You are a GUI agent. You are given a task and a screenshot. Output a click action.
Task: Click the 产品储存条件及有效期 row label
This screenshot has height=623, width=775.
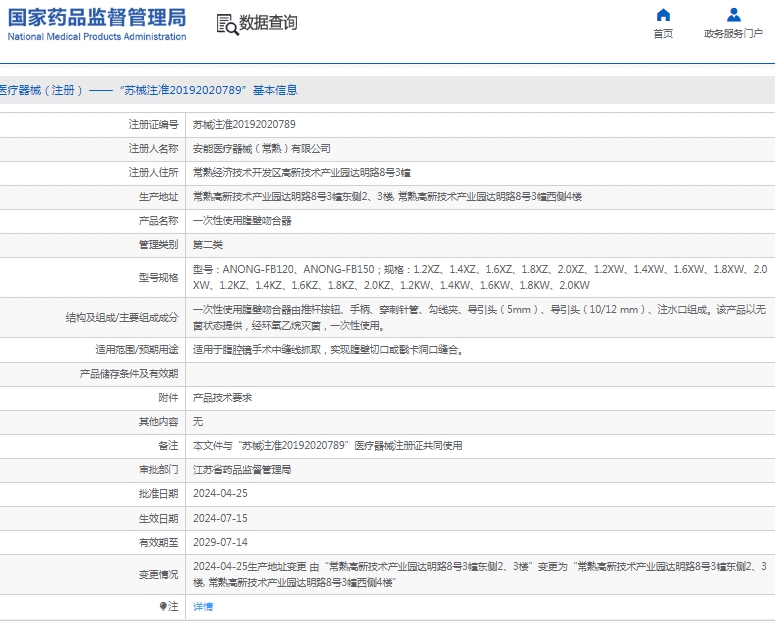pyautogui.click(x=129, y=373)
